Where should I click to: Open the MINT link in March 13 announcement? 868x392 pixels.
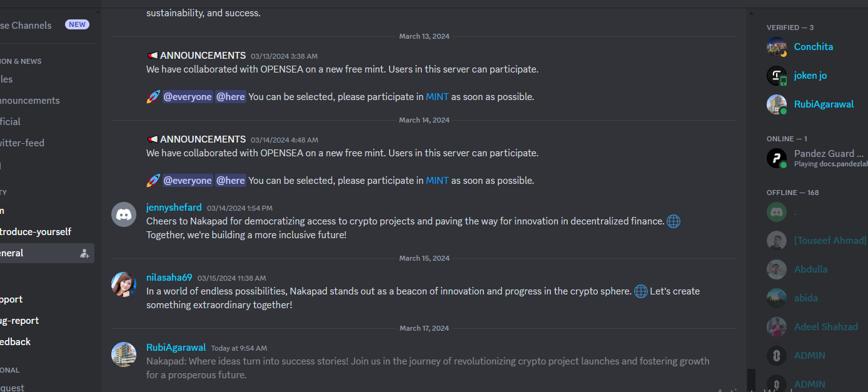(437, 97)
